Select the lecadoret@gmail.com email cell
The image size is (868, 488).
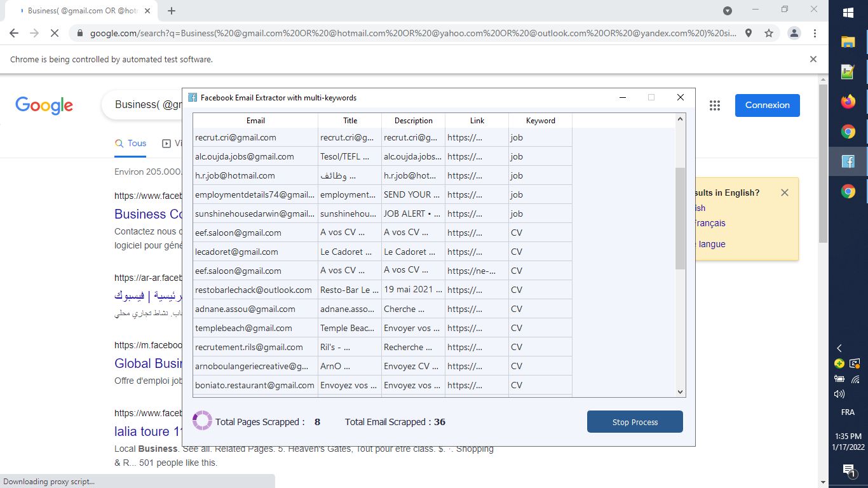coord(255,252)
